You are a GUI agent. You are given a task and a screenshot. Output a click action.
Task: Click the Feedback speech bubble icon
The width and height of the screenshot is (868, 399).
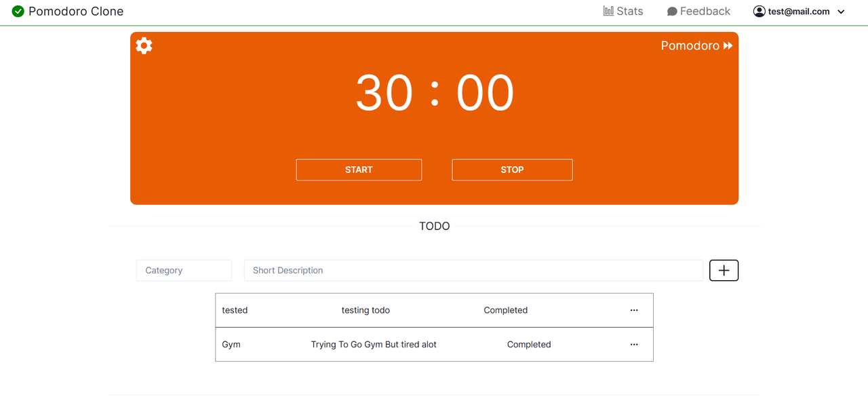coord(672,12)
